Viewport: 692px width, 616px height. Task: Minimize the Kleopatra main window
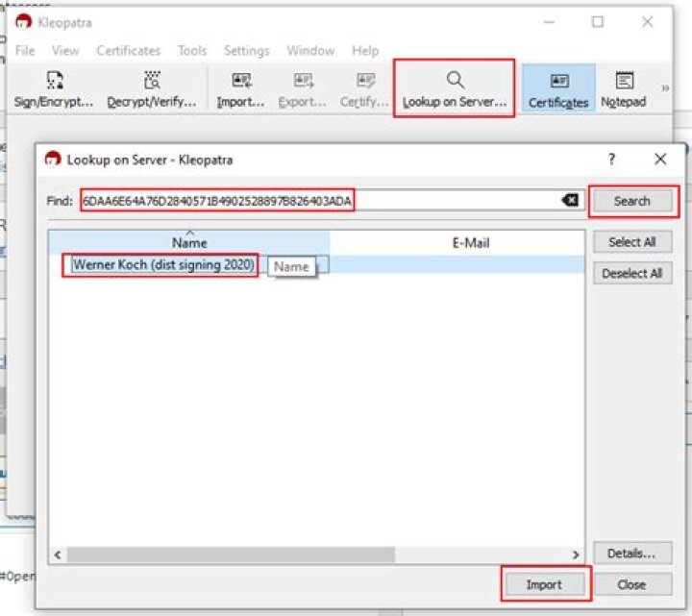pos(549,21)
